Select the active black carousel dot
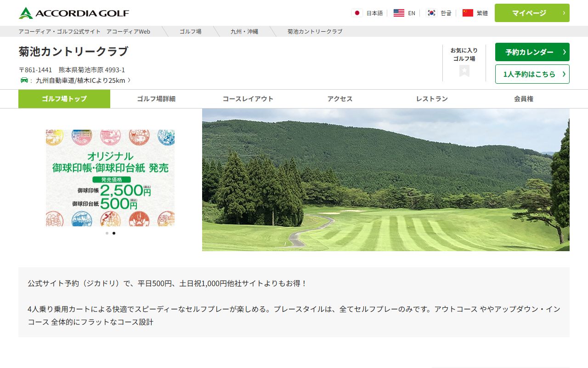Screen dimensions: 588x368 pos(114,233)
